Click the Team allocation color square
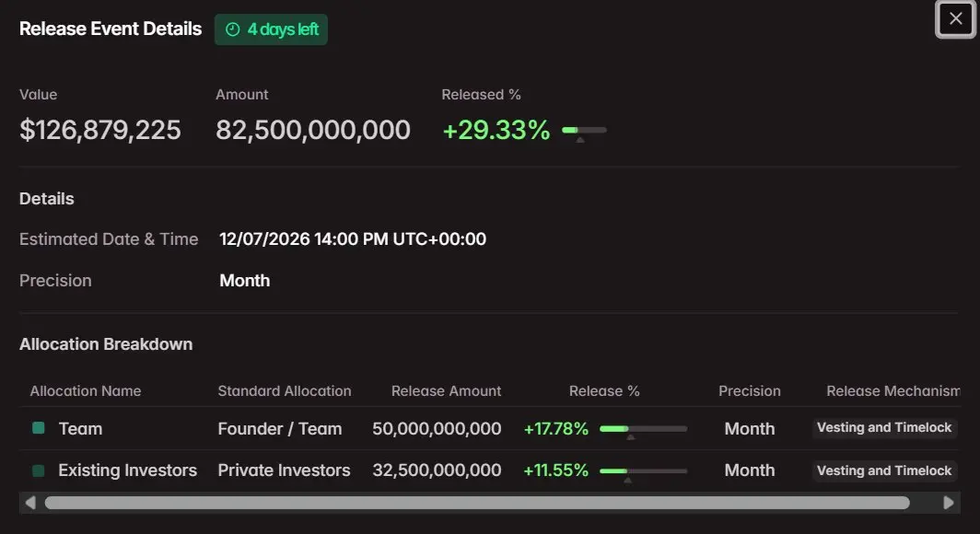The width and height of the screenshot is (980, 534). pyautogui.click(x=38, y=428)
